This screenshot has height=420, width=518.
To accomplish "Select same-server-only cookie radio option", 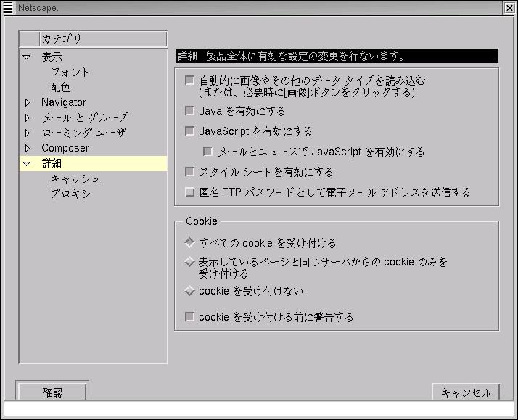I will pyautogui.click(x=189, y=262).
